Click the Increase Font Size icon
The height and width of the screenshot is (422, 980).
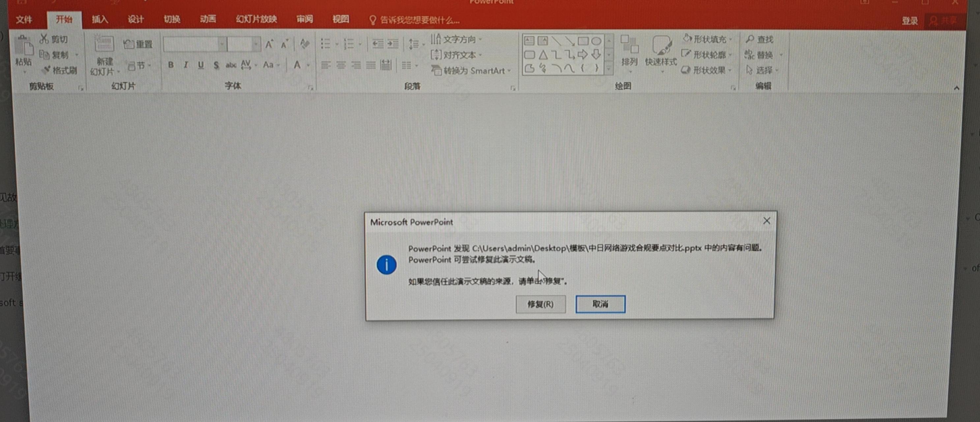pos(269,44)
